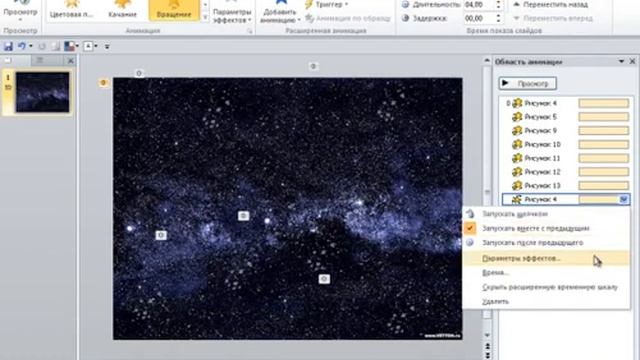Open the Триггер dropdown
The width and height of the screenshot is (640, 360).
(327, 4)
